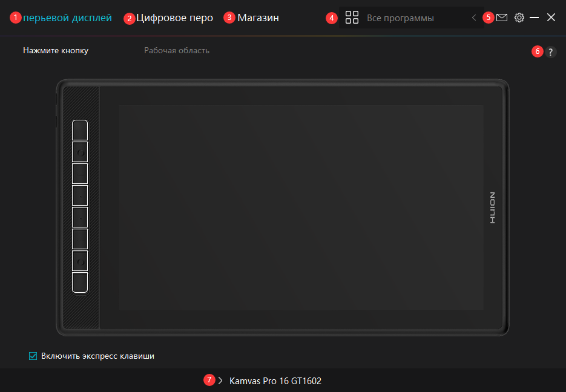Screen dimensions: 566x392
Task: Click the left chevron beside Все программы
Action: click(x=474, y=18)
